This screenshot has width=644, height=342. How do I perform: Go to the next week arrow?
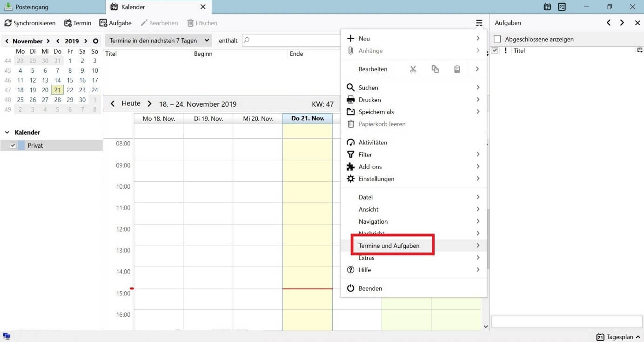tap(149, 104)
